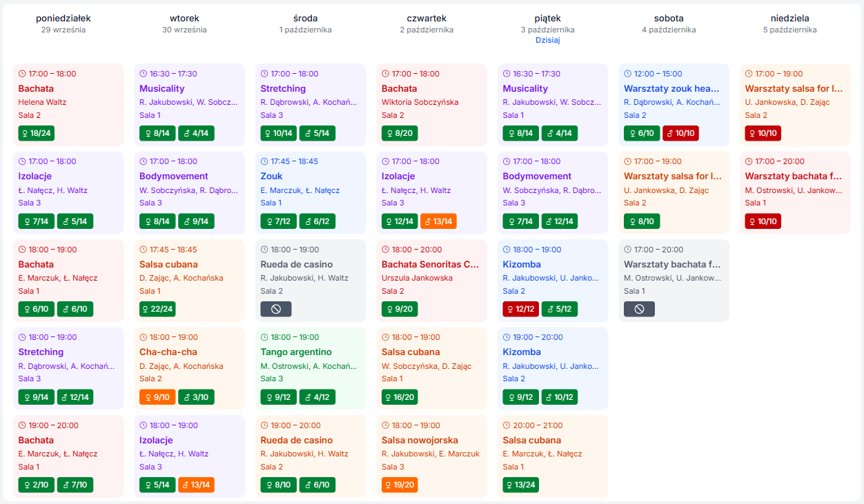Image resolution: width=864 pixels, height=504 pixels.
Task: Click the female icon in the 22/24 badge
Action: pos(148,309)
